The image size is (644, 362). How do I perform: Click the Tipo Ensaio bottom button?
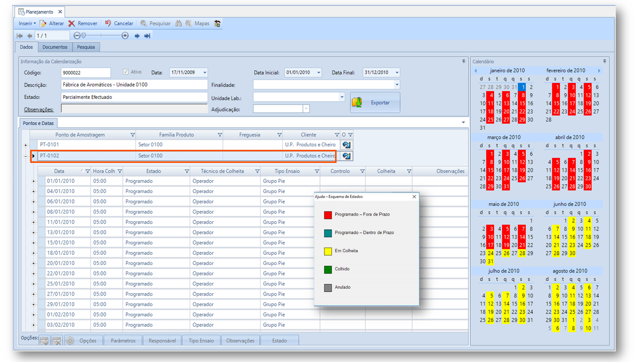(x=201, y=340)
